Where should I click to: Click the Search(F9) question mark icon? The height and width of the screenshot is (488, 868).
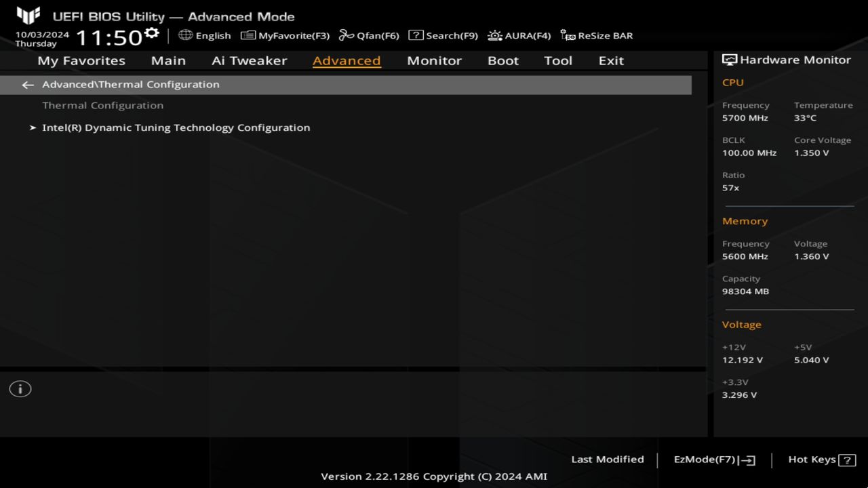point(416,35)
